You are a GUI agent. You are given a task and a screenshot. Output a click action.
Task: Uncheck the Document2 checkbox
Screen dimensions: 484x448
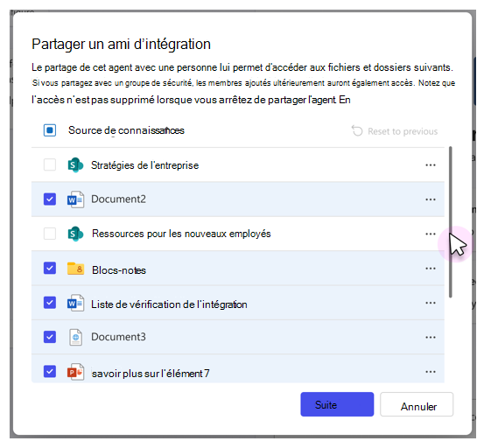(x=50, y=199)
